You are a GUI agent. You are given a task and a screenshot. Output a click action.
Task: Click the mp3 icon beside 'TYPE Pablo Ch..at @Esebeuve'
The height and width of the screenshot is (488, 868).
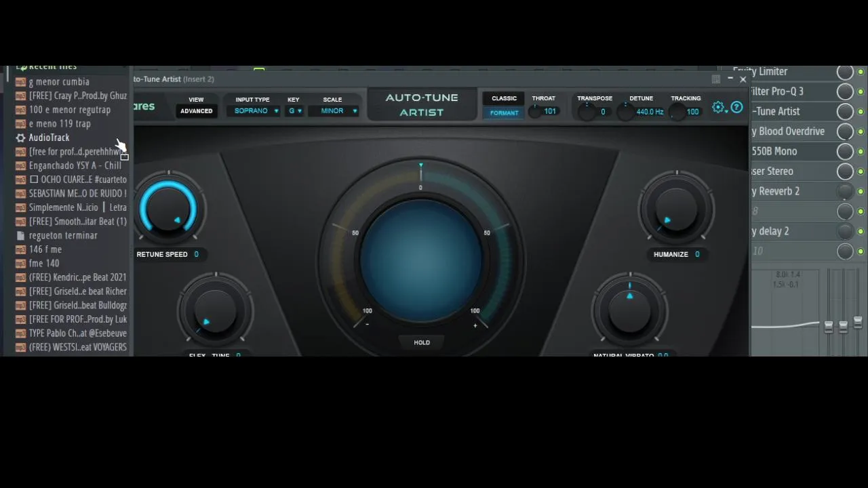click(20, 333)
